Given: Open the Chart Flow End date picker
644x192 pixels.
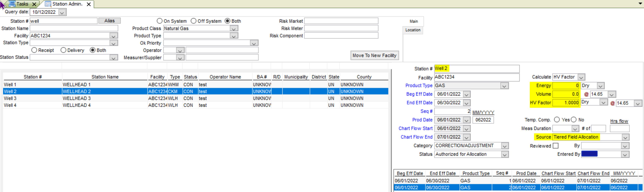Looking at the screenshot, I should coord(467,137).
